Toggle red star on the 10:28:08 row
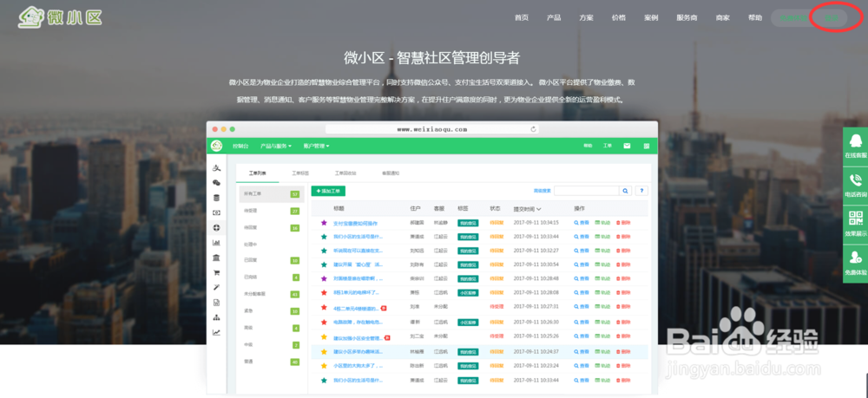 324,292
